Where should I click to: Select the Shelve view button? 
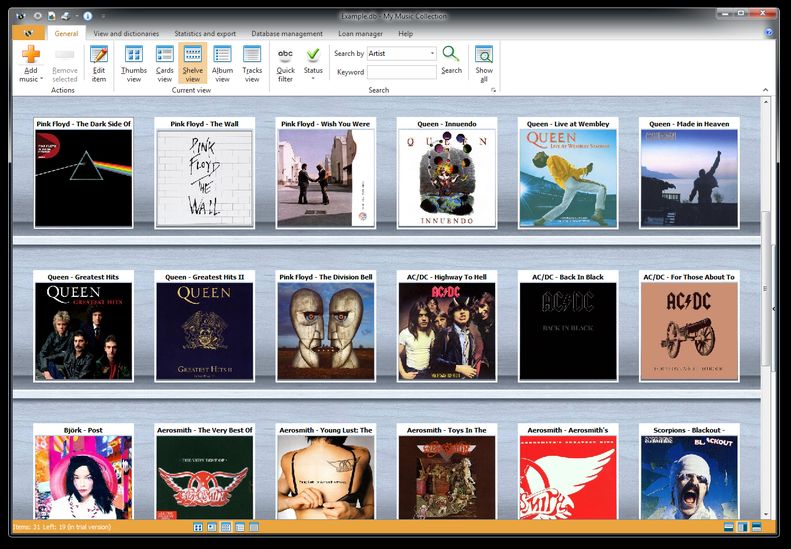(193, 64)
